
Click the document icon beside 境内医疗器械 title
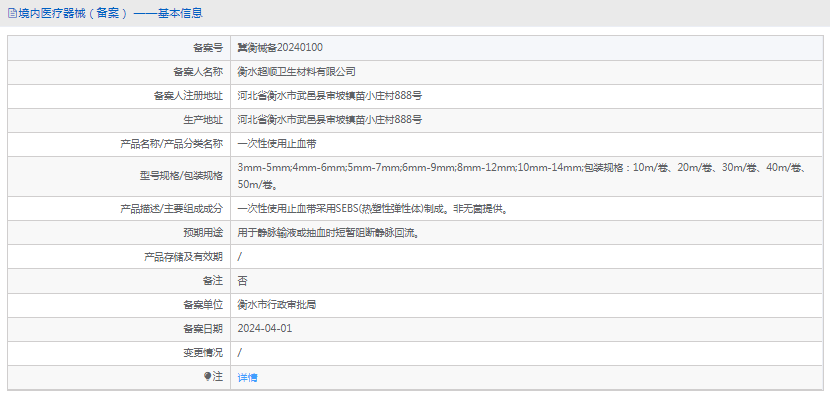pos(12,14)
